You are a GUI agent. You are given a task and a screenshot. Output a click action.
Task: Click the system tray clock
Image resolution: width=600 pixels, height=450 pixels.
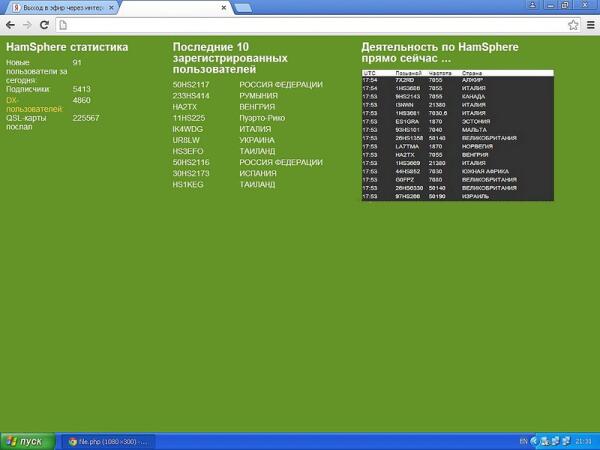(584, 441)
